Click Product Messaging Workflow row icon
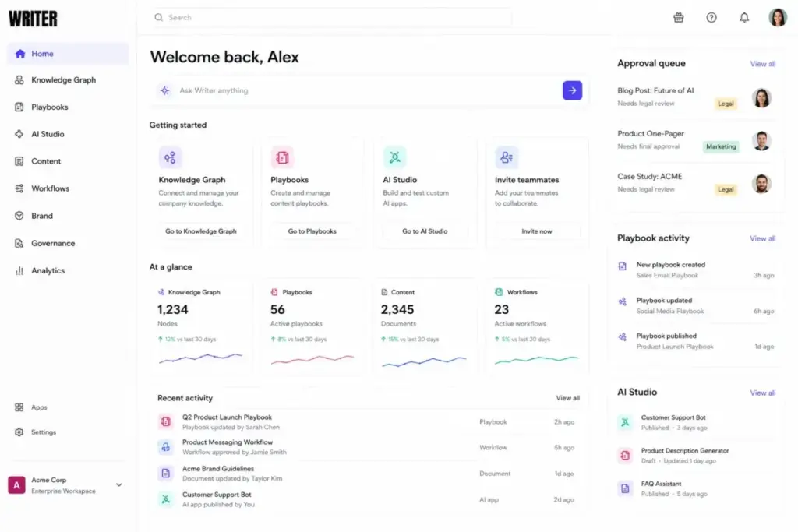 pos(166,448)
